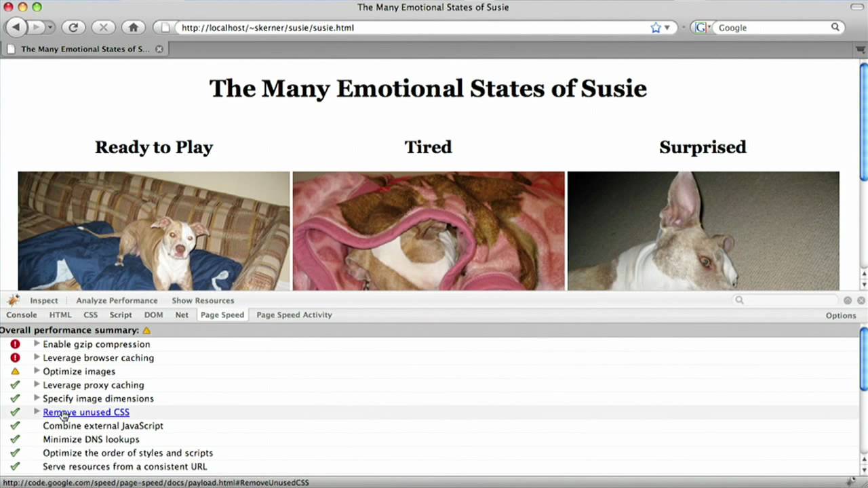Click the Firebug panel vertical scrollbar
Viewport: 868px width, 488px height.
pyautogui.click(x=863, y=359)
